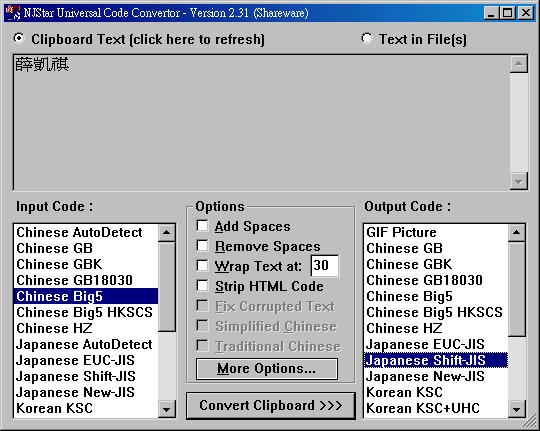540x431 pixels.
Task: Open the More Options... button
Action: tap(267, 369)
